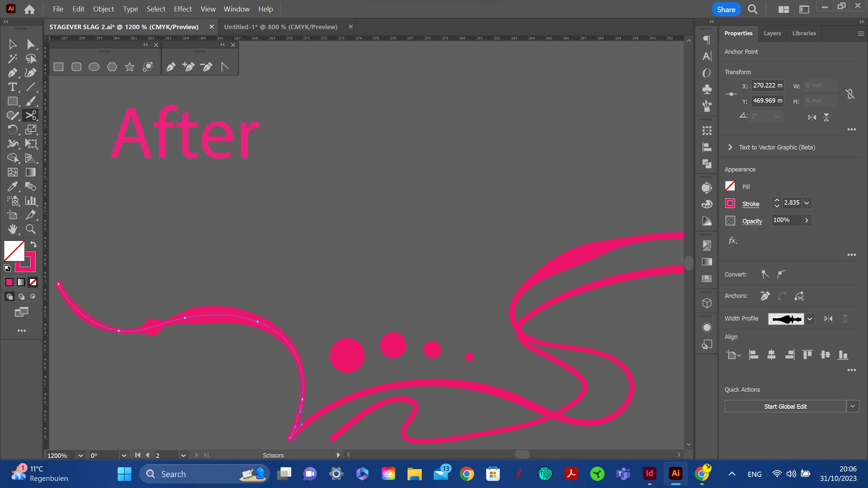Toggle constrain width and height proportions
Screen dimensions: 868x488
pos(850,94)
